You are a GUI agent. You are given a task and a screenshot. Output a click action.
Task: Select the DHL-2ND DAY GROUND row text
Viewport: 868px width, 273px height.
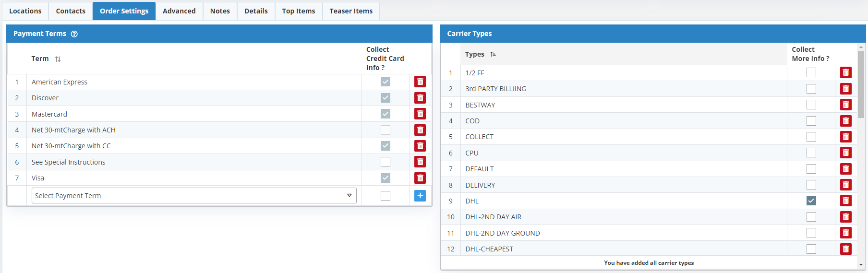pos(503,233)
